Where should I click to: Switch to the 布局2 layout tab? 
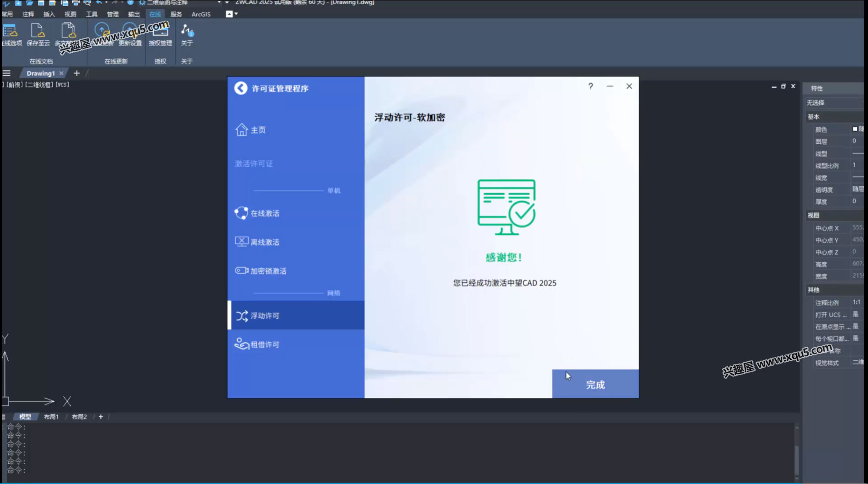[79, 416]
